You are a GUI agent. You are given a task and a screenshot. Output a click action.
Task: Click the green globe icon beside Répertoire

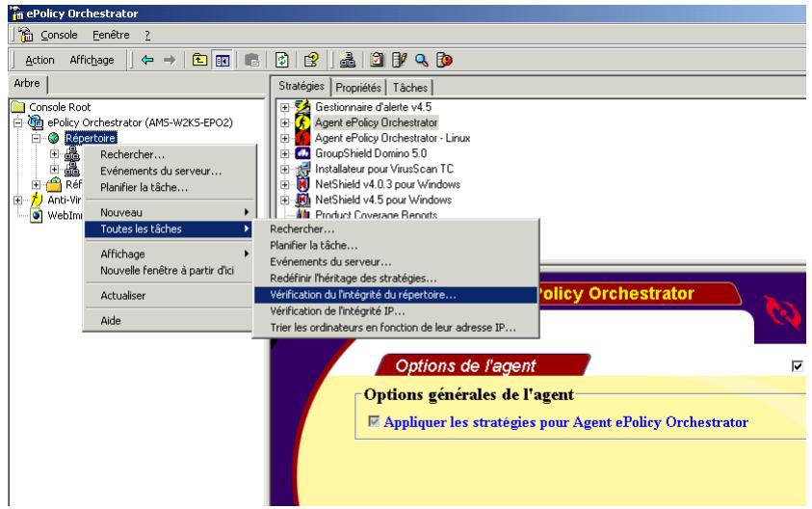tap(53, 138)
